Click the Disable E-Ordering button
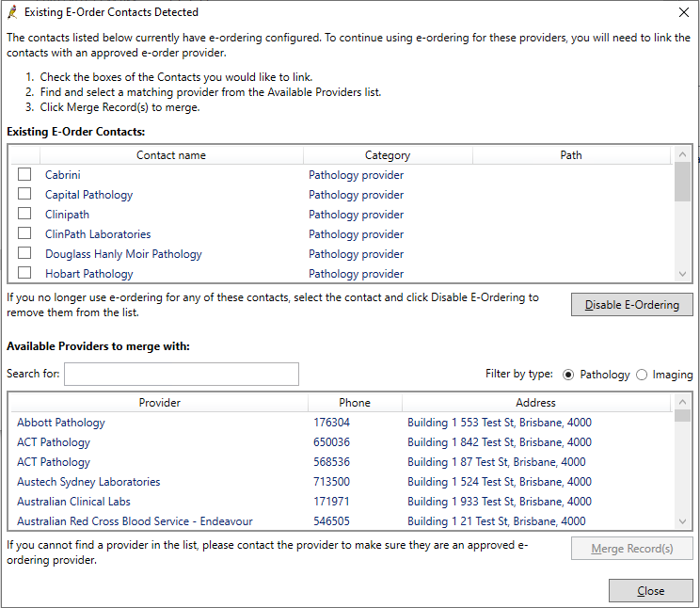 pos(631,305)
